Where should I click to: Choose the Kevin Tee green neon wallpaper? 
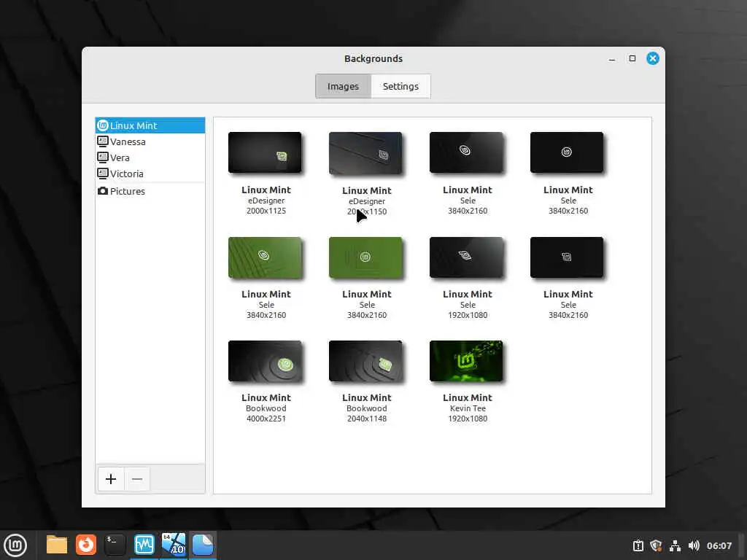466,361
